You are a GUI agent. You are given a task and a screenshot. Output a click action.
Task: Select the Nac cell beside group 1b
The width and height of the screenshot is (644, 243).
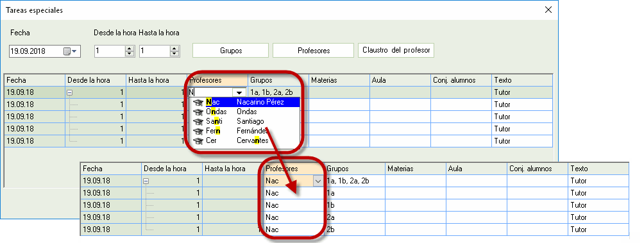pos(293,205)
